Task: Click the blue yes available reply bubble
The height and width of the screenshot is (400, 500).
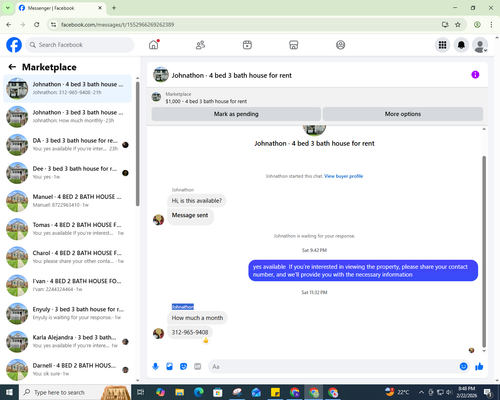Action: [x=363, y=270]
